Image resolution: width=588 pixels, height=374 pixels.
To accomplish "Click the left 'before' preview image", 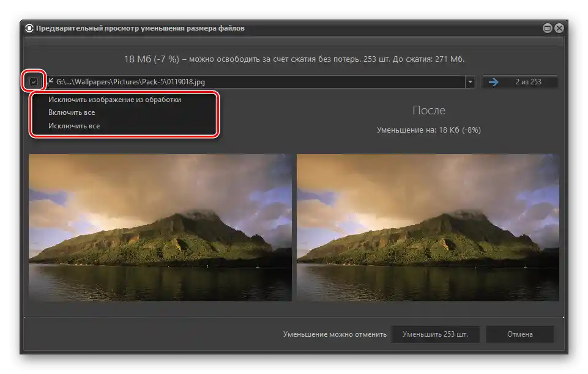I will pyautogui.click(x=160, y=227).
